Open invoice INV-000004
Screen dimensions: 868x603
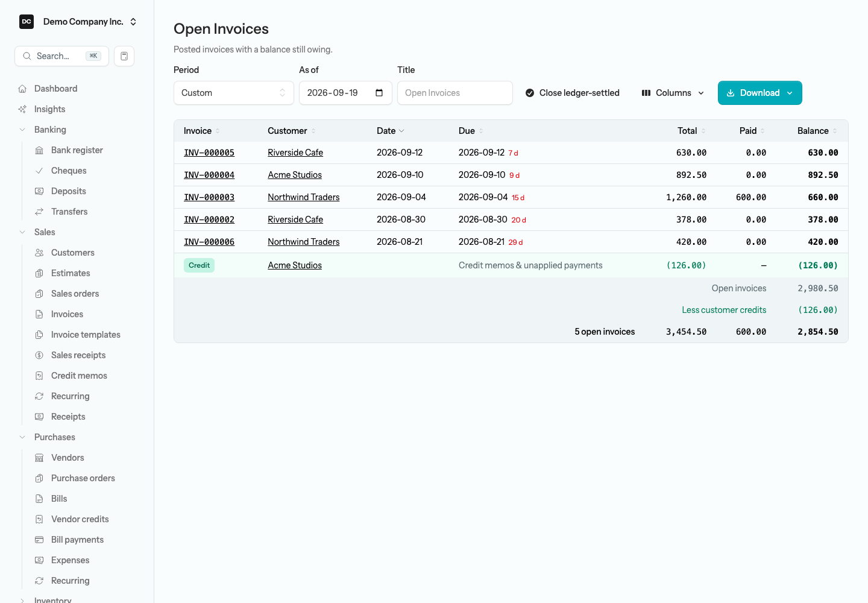209,175
